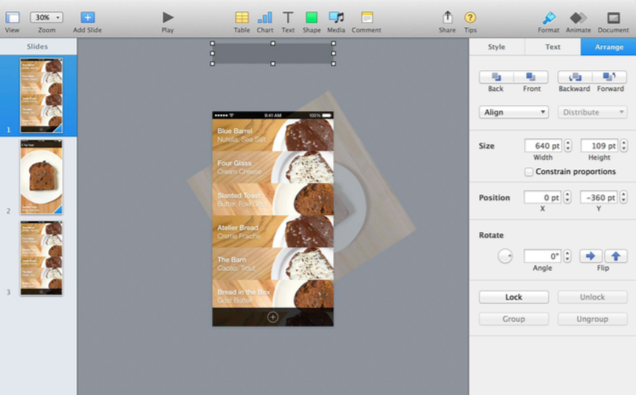Select slide 3 thumbnail
The height and width of the screenshot is (395, 636).
pos(41,258)
